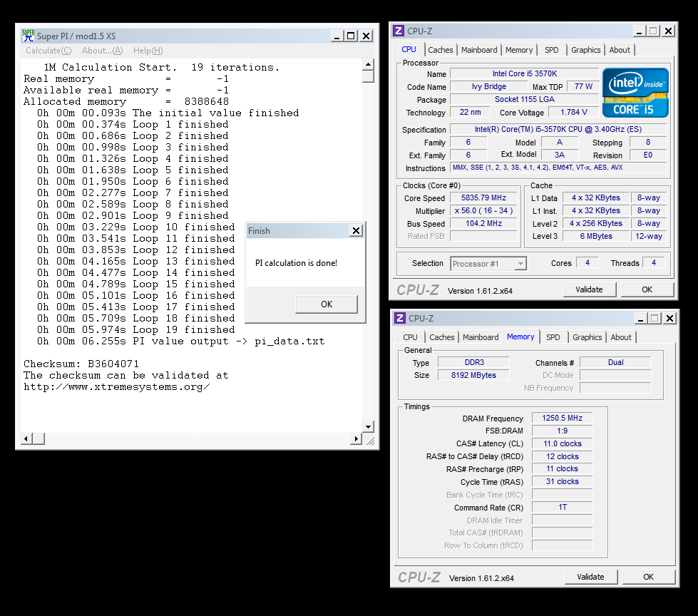Viewport: 698px width, 616px height.
Task: Switch to CPU tab in bottom CPU-Z window
Action: pyautogui.click(x=410, y=337)
